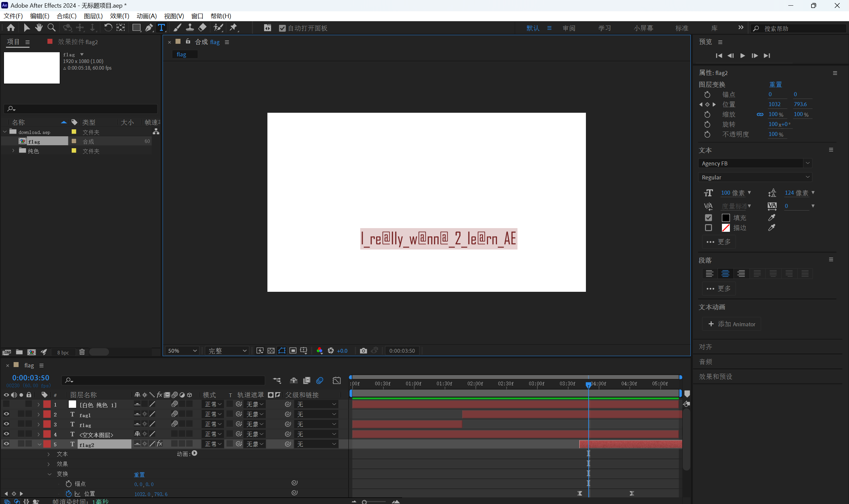The height and width of the screenshot is (504, 849).
Task: Click 更多 button under paragraph
Action: pos(719,288)
